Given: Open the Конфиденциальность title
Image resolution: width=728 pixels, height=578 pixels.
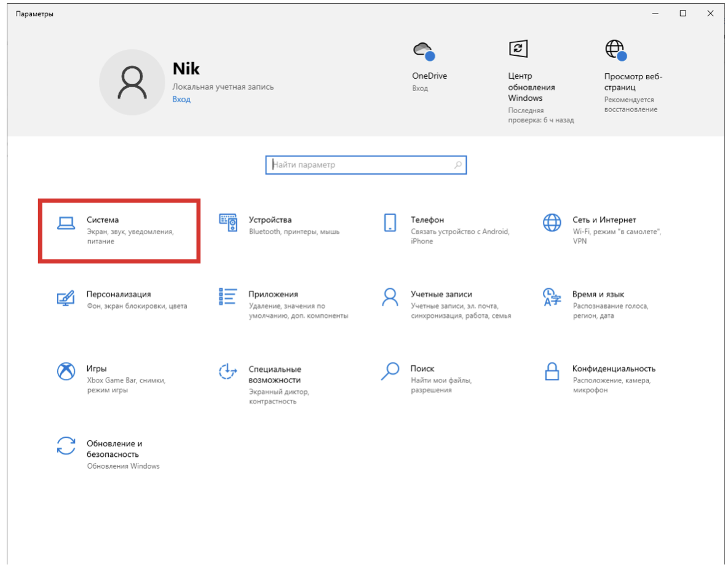Looking at the screenshot, I should click(x=614, y=368).
